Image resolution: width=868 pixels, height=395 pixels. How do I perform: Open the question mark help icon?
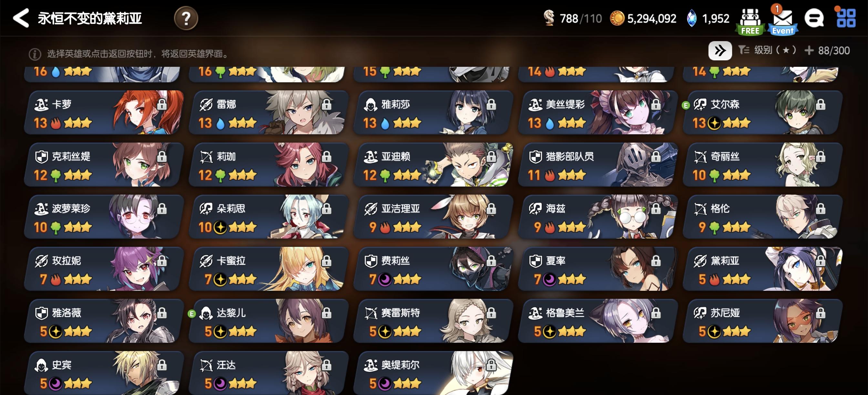pyautogui.click(x=186, y=18)
